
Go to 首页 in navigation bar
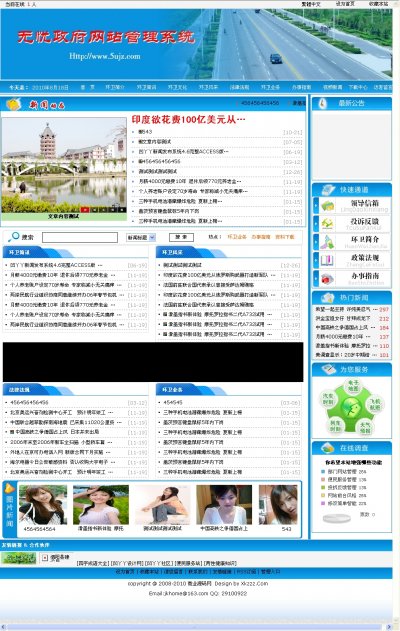tap(87, 87)
